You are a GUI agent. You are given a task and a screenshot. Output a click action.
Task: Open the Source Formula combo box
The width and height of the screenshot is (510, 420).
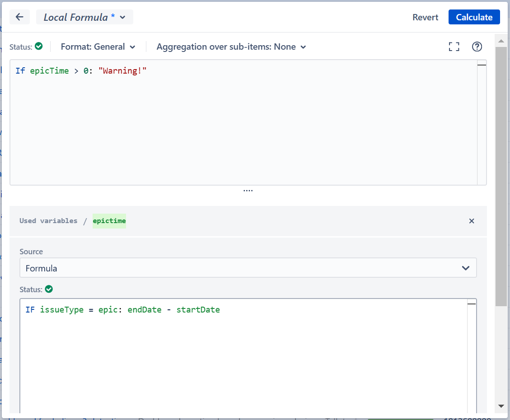pos(248,268)
